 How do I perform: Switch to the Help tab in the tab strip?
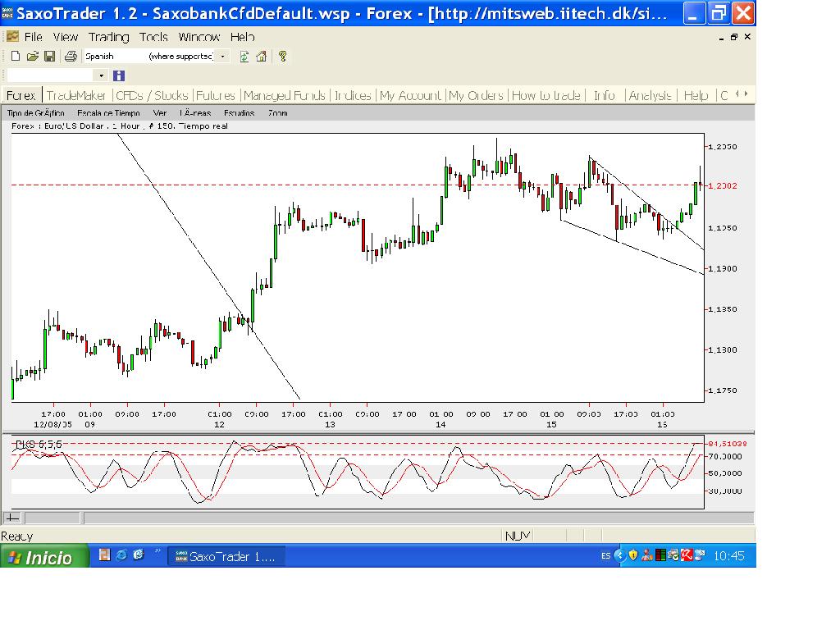point(696,95)
